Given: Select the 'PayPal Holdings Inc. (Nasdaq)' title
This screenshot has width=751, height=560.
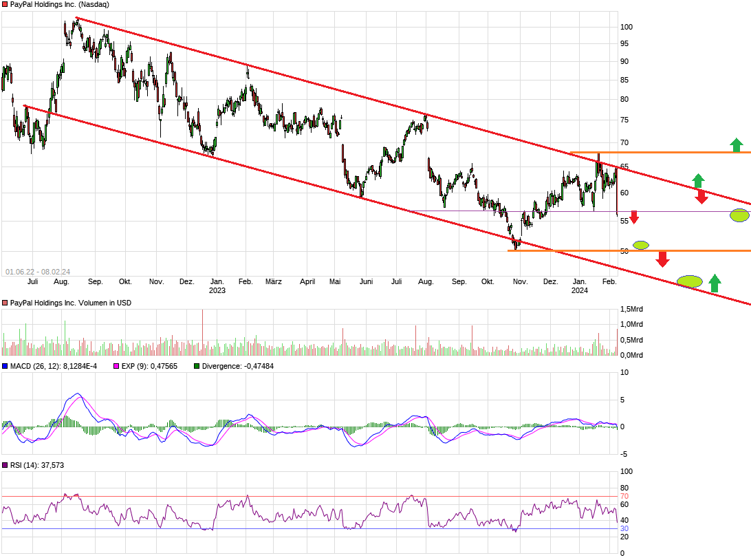Looking at the screenshot, I should click(59, 4).
